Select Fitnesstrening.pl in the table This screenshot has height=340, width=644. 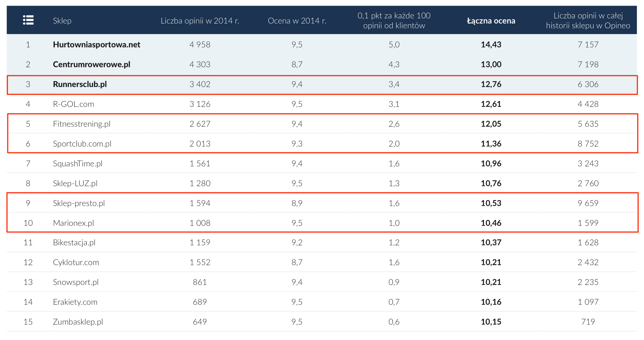[82, 124]
